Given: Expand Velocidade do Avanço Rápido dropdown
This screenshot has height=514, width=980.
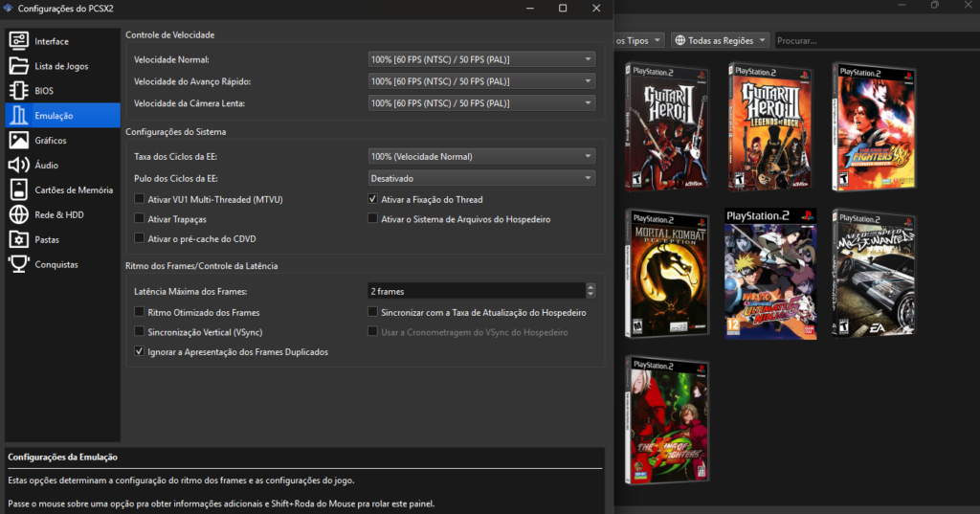Looking at the screenshot, I should pos(481,81).
